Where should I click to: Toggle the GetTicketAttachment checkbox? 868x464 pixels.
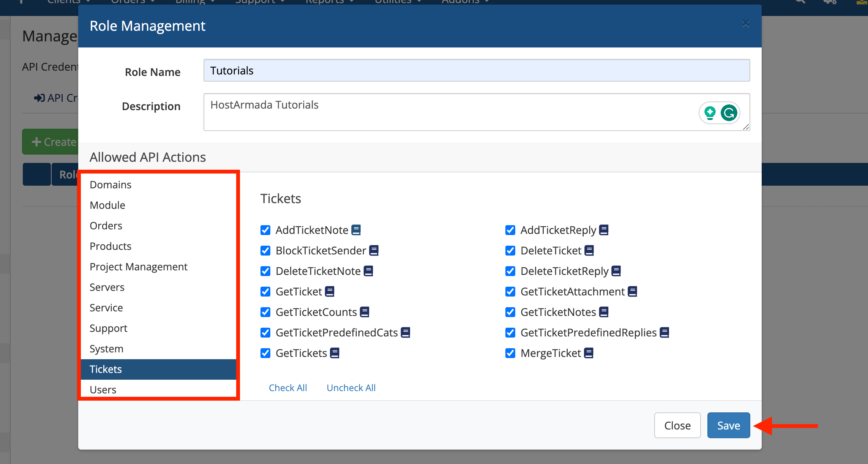click(x=510, y=292)
